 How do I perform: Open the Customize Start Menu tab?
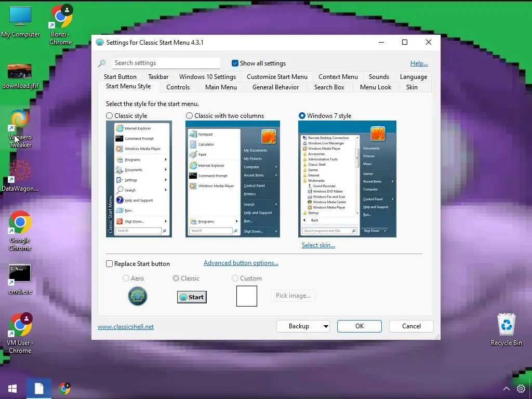pos(277,77)
